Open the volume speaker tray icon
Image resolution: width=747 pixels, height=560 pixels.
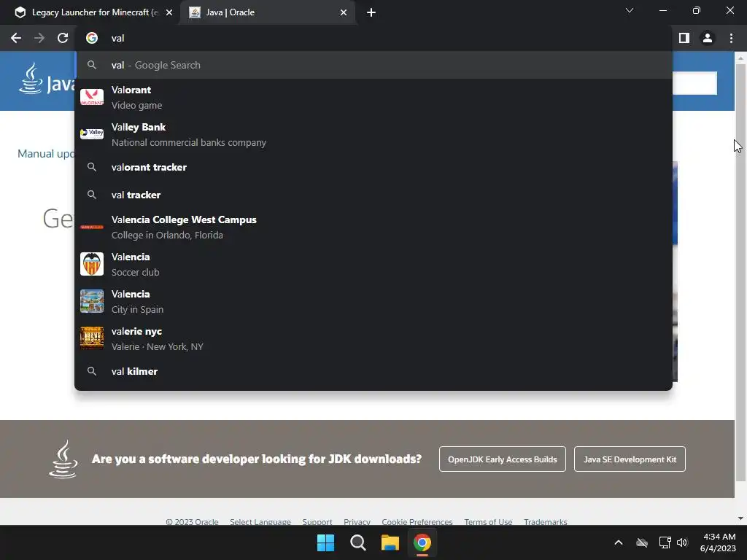(x=682, y=542)
